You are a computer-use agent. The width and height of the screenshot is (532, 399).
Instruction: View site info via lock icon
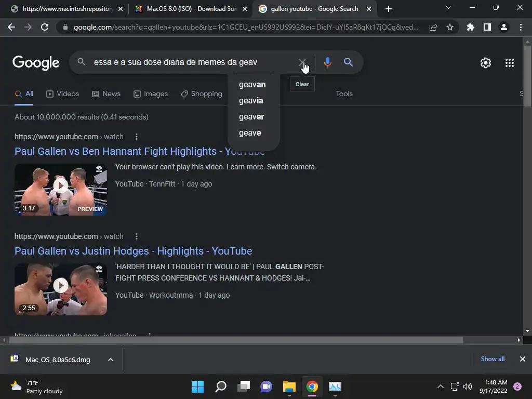65,27
